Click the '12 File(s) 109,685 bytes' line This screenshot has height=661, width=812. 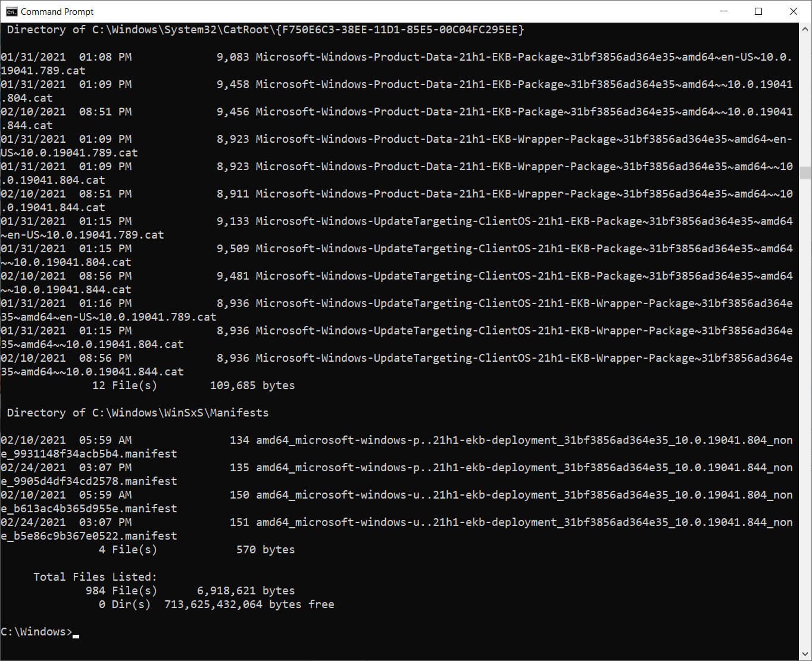click(193, 386)
